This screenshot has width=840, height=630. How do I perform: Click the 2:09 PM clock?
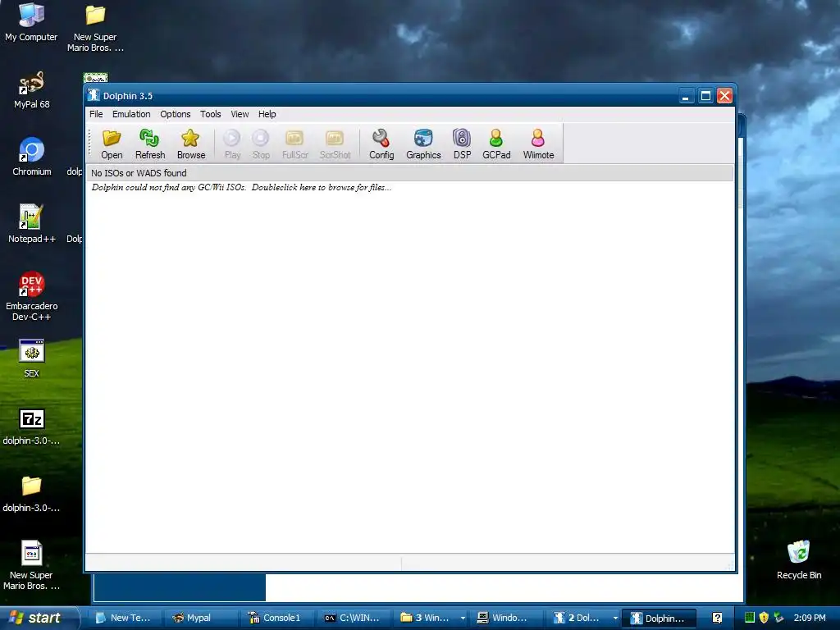810,618
